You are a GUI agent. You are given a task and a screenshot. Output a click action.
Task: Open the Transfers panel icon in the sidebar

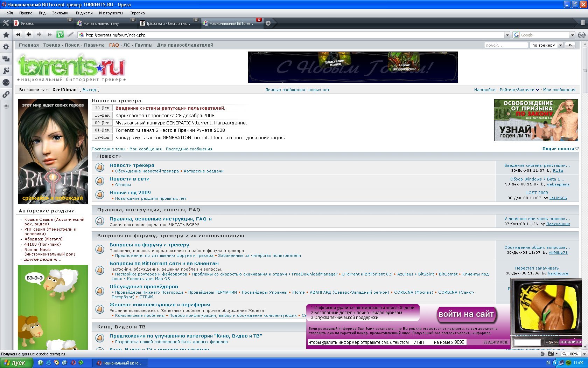(x=6, y=70)
